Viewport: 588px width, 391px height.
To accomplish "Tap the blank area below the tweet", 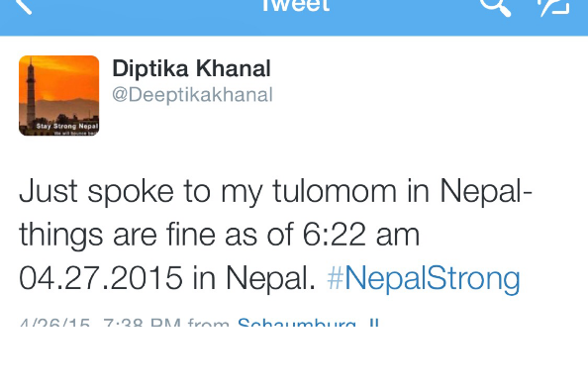I will pyautogui.click(x=294, y=360).
